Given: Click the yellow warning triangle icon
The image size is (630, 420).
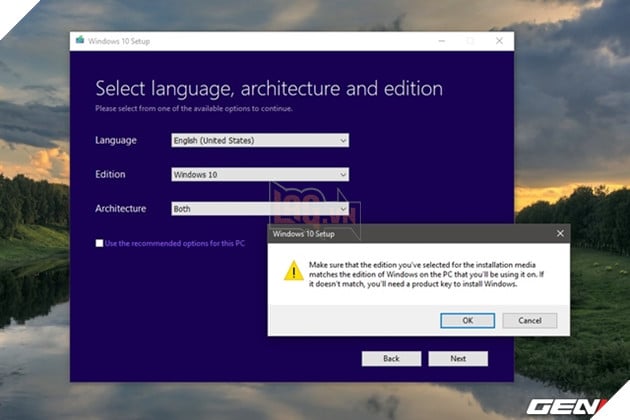Looking at the screenshot, I should click(x=294, y=271).
